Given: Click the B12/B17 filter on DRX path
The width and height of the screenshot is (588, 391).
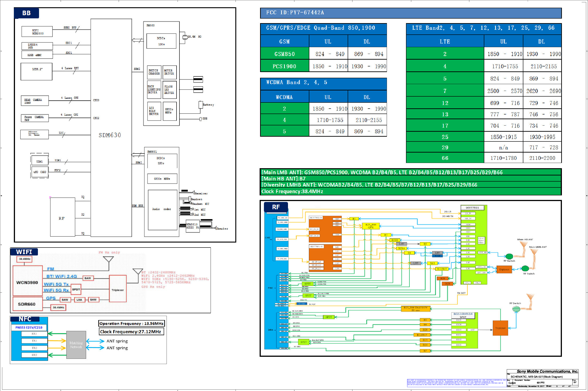Looking at the screenshot, I should pos(422,335).
